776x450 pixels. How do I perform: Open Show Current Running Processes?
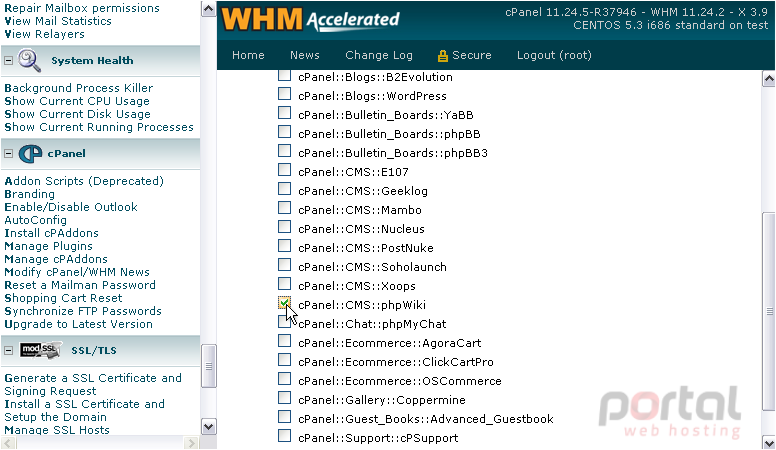[x=99, y=127]
